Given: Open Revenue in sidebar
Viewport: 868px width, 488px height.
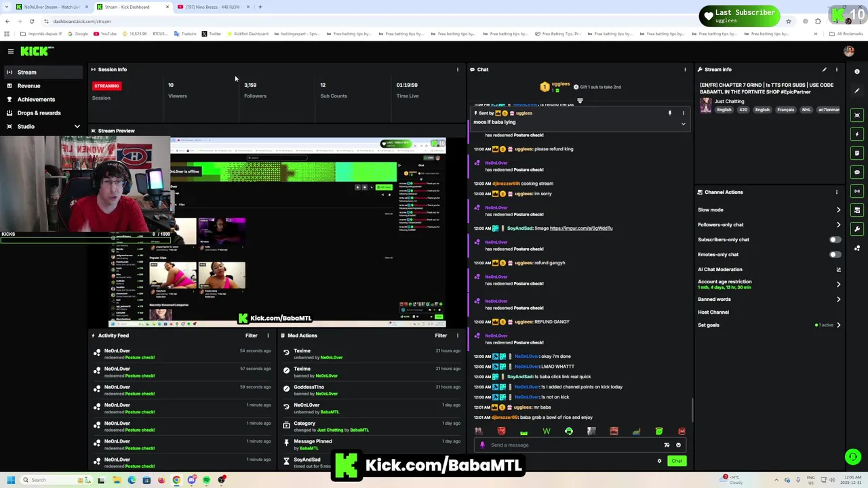Looking at the screenshot, I should pyautogui.click(x=42, y=85).
